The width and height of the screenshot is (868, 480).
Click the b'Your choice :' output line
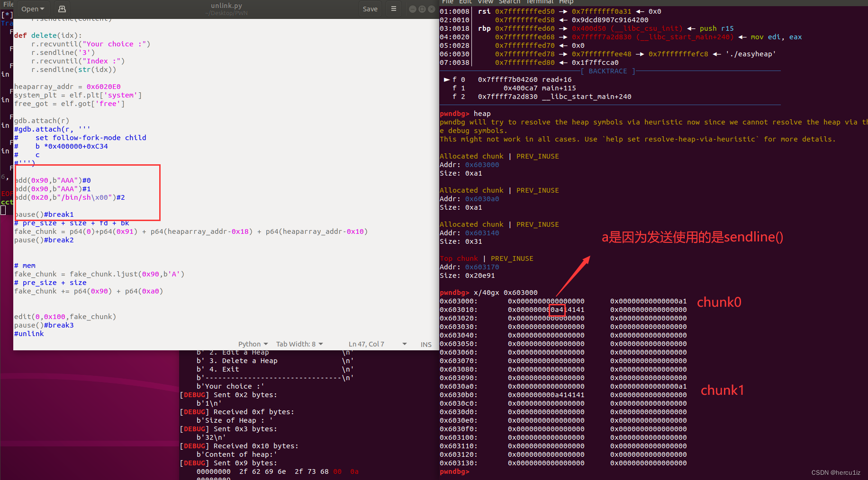pyautogui.click(x=230, y=386)
